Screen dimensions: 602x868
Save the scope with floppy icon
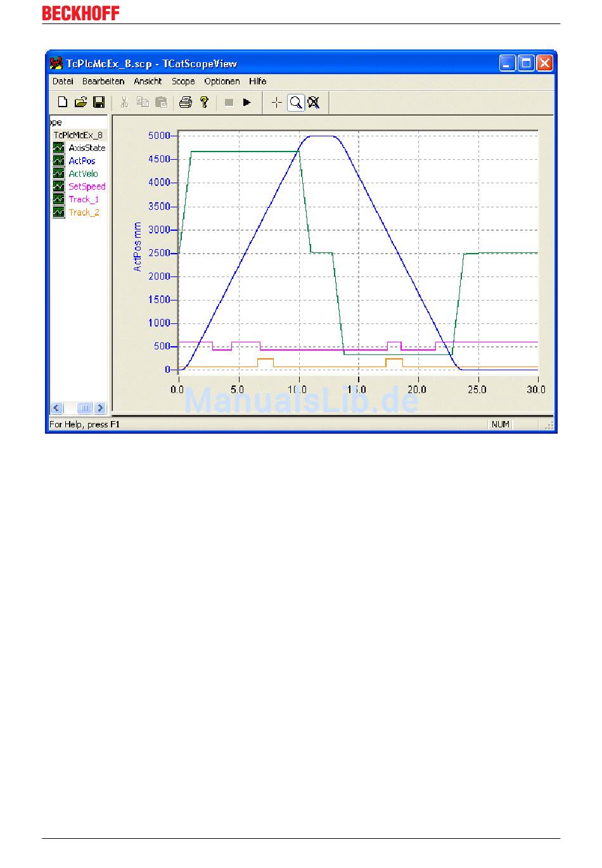click(99, 102)
